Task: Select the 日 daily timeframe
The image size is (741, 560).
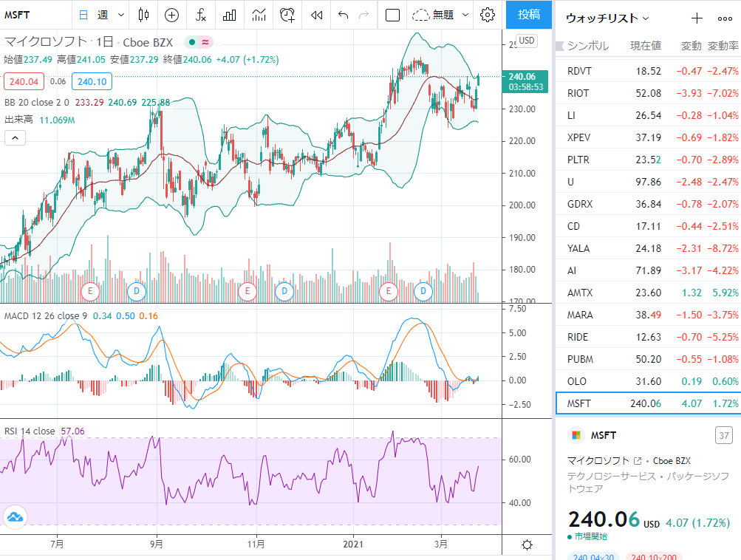Action: pyautogui.click(x=83, y=15)
